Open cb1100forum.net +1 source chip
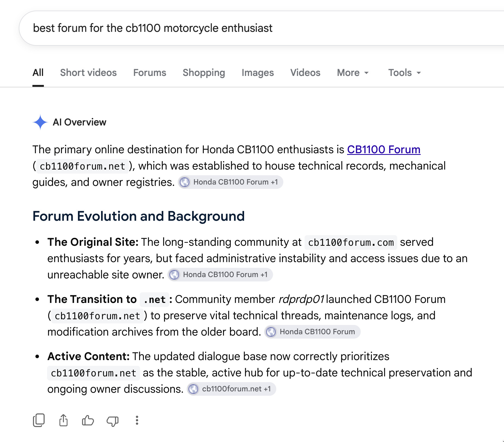The width and height of the screenshot is (504, 442). 231,389
